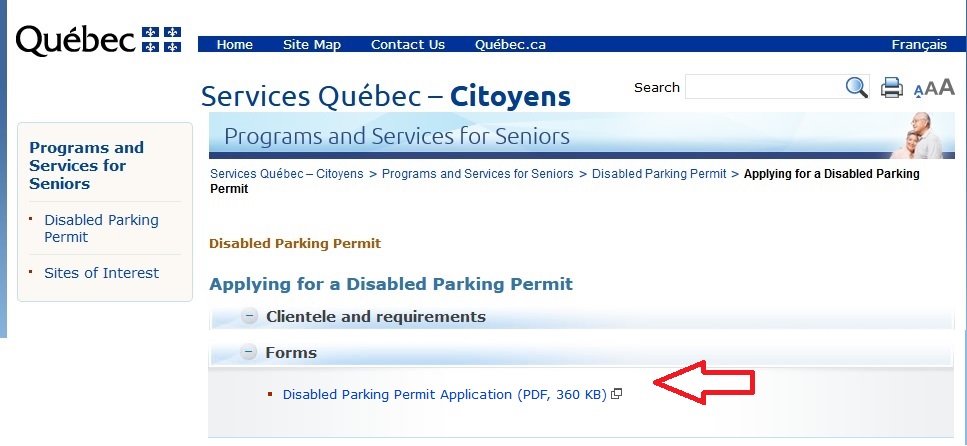Click the search magnifier icon
967x446 pixels.
point(857,88)
